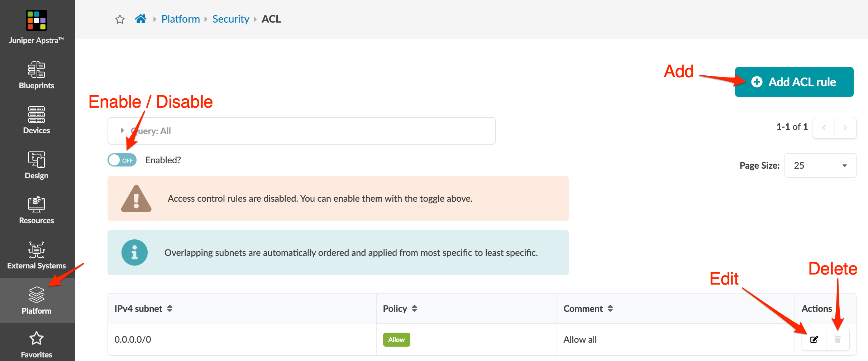Toggle the ACL Enabled switch on

point(122,160)
